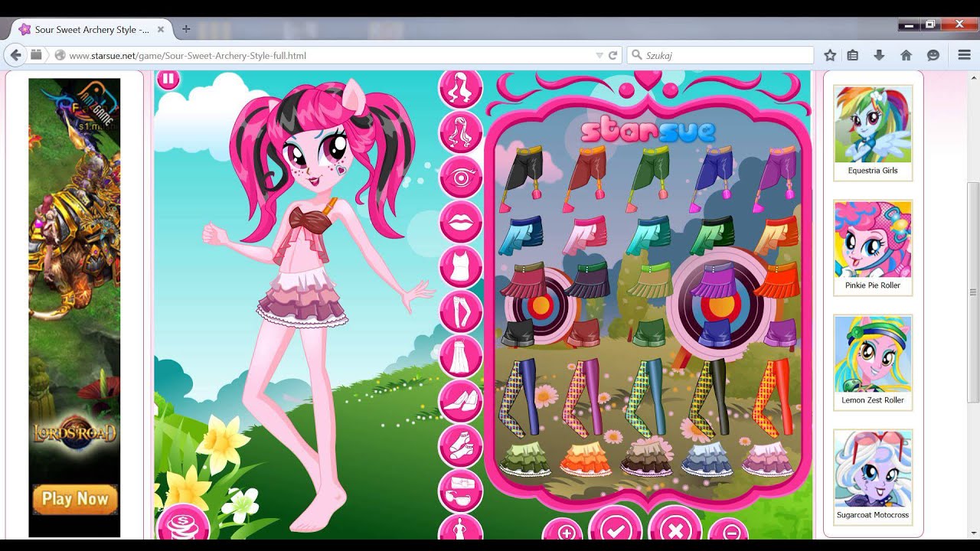The height and width of the screenshot is (551, 980).
Task: Open the Equestria Girls game link
Action: click(873, 133)
